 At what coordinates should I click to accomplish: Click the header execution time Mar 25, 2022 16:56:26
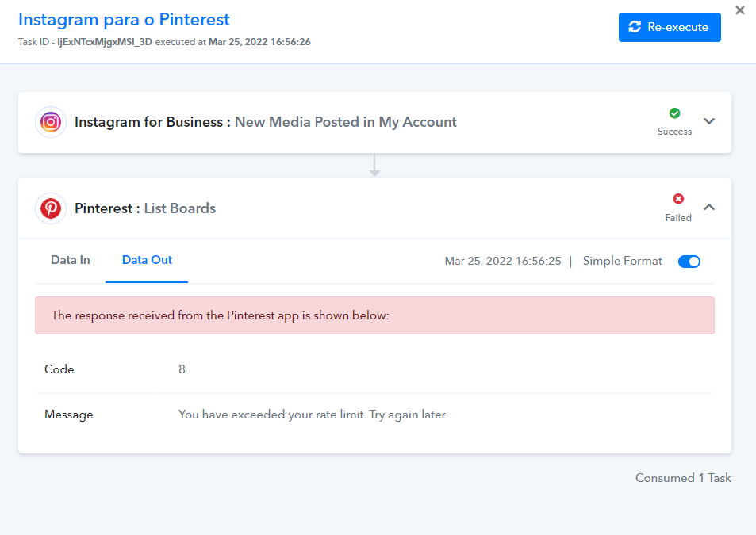pyautogui.click(x=259, y=42)
